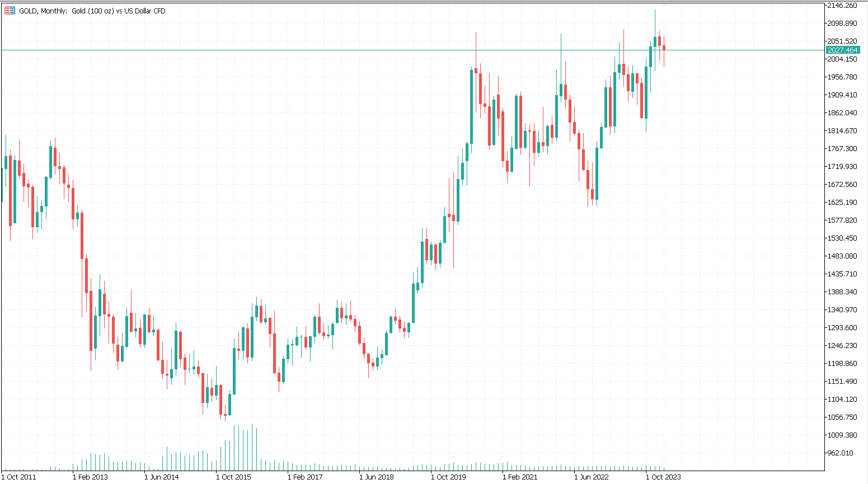The image size is (868, 484).
Task: Click the 1767.300 price axis label
Action: pos(842,149)
